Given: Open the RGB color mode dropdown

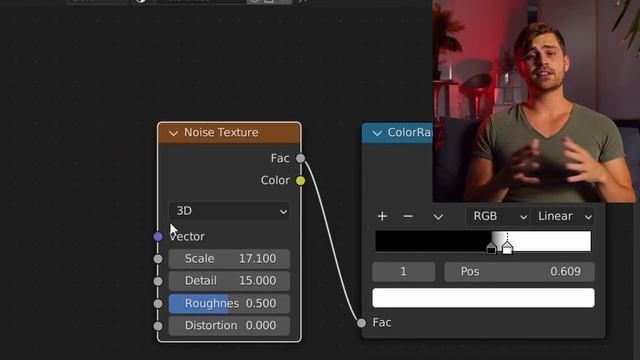Looking at the screenshot, I should click(498, 216).
